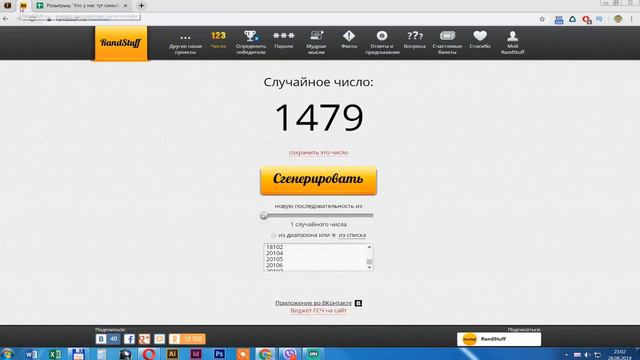Click the 'Сгенерировать' button
Screen dimensions: 640x360
tap(318, 180)
